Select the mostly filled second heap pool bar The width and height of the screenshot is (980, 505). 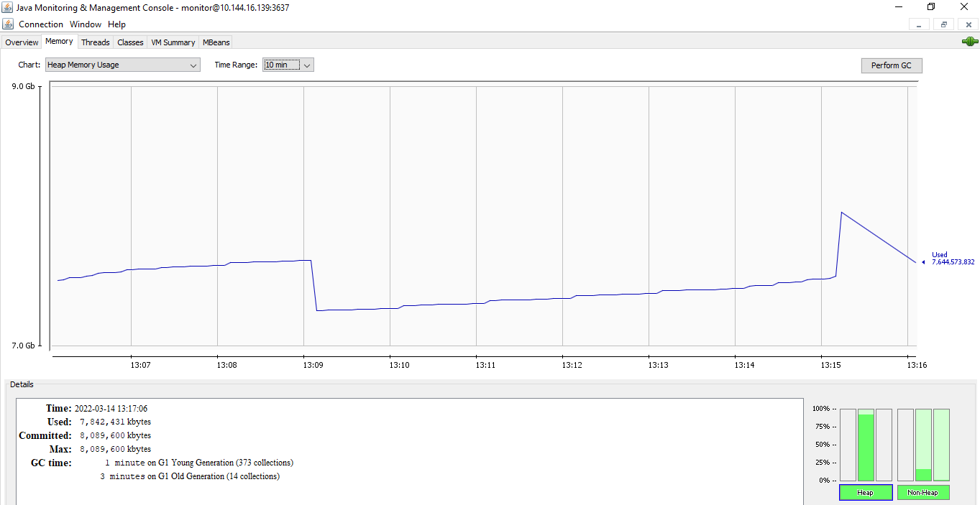click(x=866, y=445)
